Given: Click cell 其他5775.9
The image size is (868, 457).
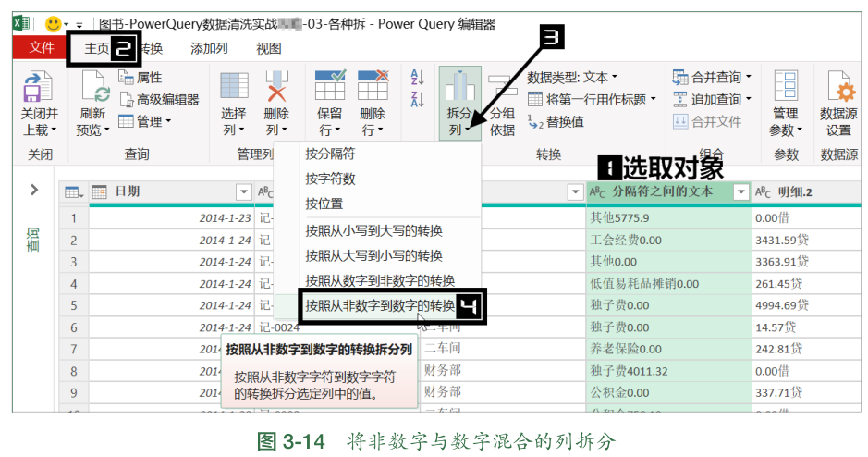Looking at the screenshot, I should click(x=668, y=218).
